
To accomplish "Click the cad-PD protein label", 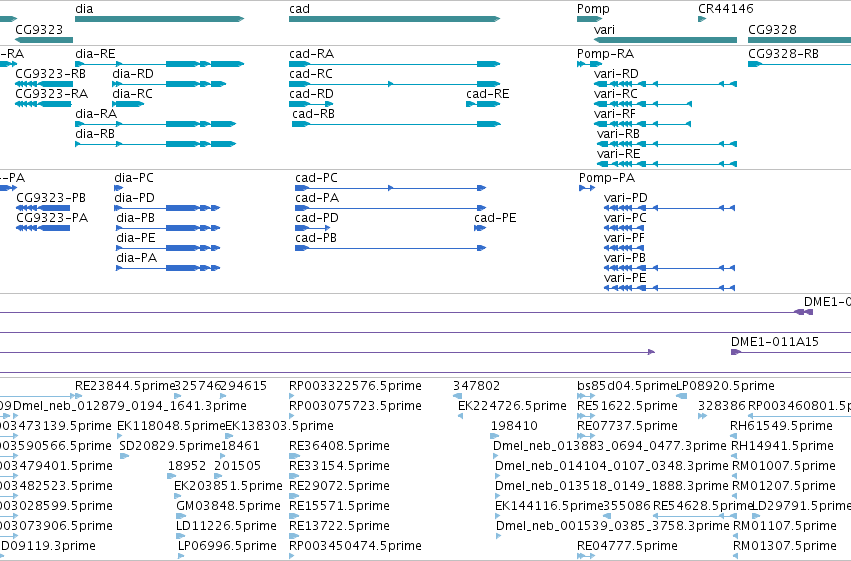I will [317, 218].
